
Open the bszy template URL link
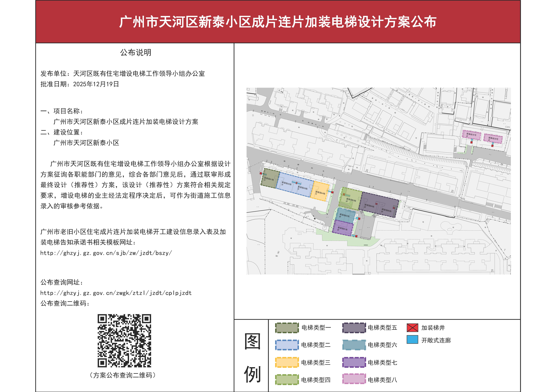tap(106, 253)
